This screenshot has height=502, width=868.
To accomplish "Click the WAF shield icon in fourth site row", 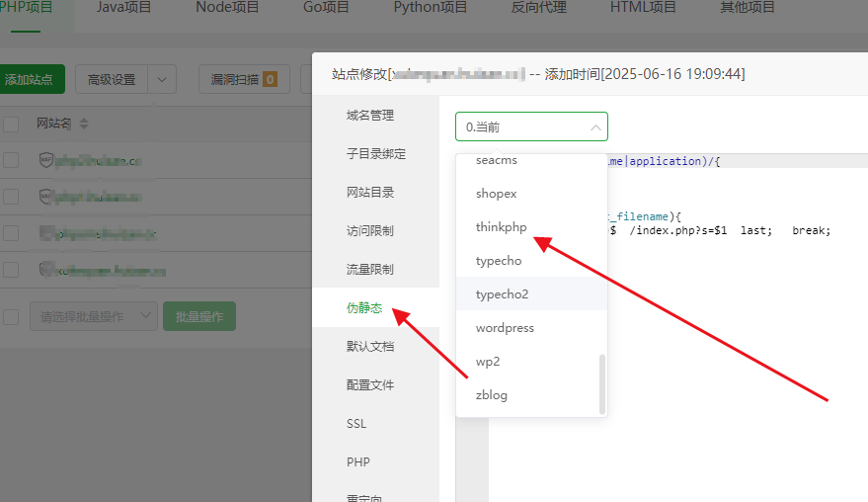I will click(x=45, y=270).
